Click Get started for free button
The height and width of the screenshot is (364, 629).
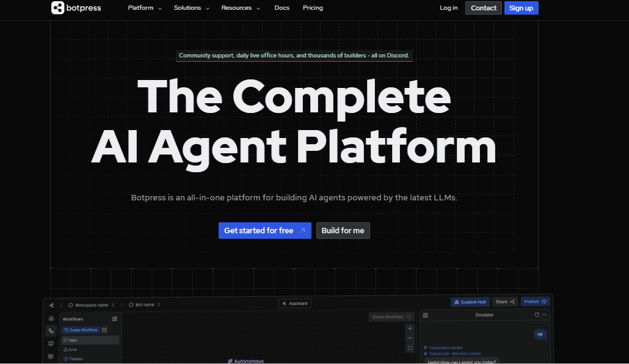265,230
